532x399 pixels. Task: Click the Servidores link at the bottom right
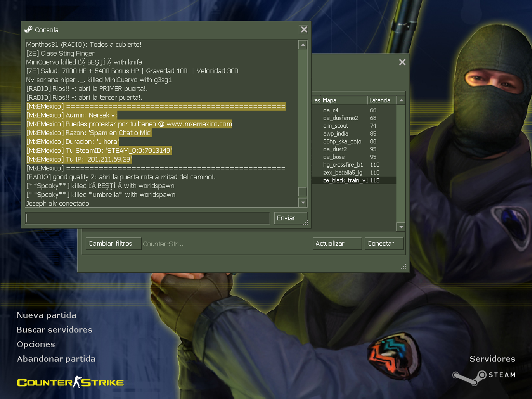pos(493,359)
